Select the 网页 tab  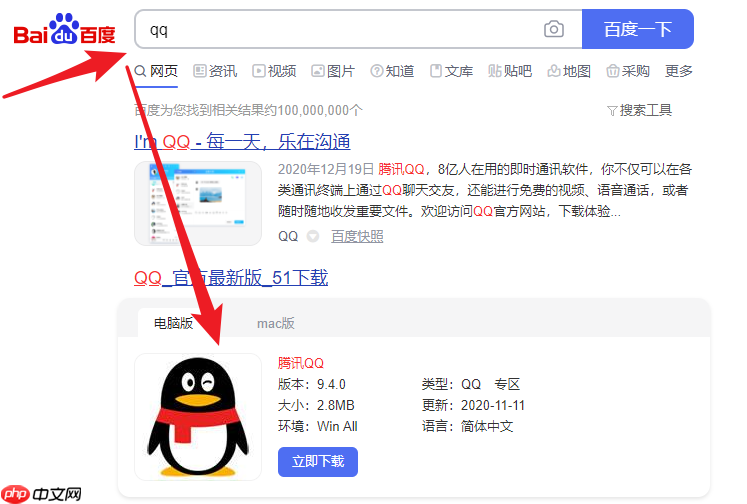tap(156, 71)
